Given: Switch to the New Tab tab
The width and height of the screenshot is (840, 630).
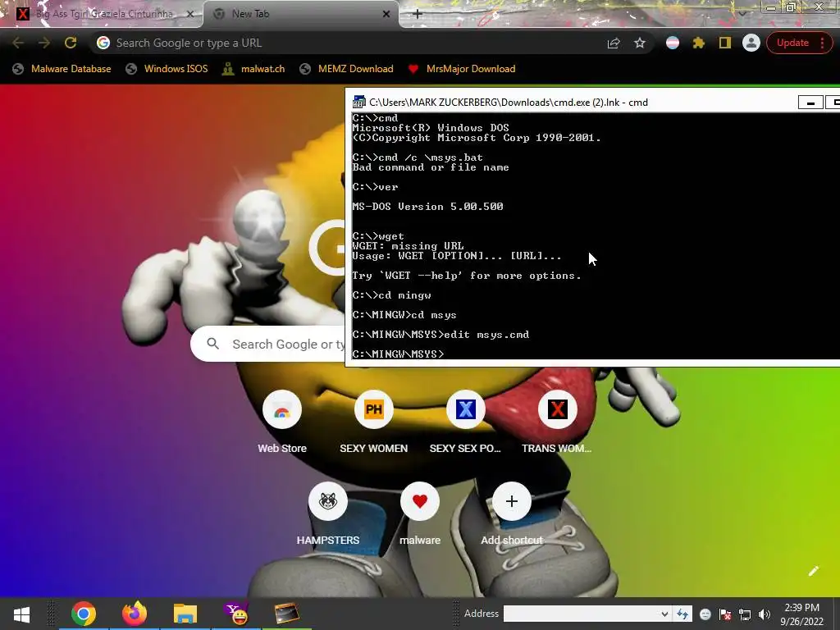Looking at the screenshot, I should [300, 14].
